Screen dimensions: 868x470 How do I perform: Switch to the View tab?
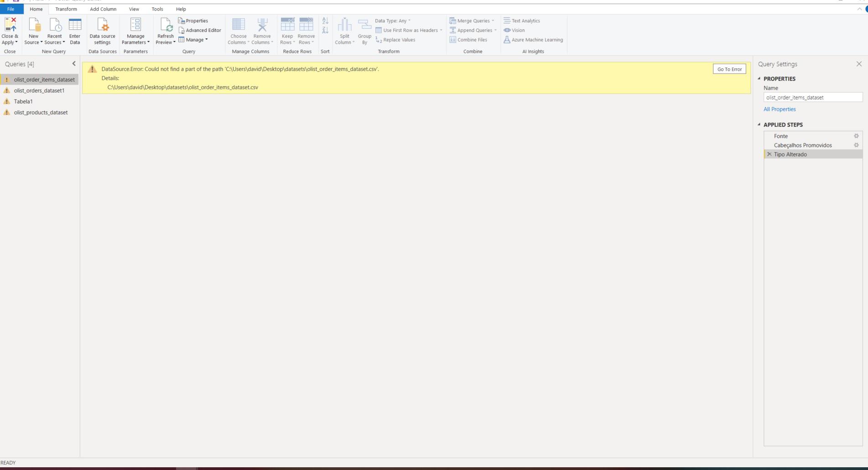pos(134,9)
